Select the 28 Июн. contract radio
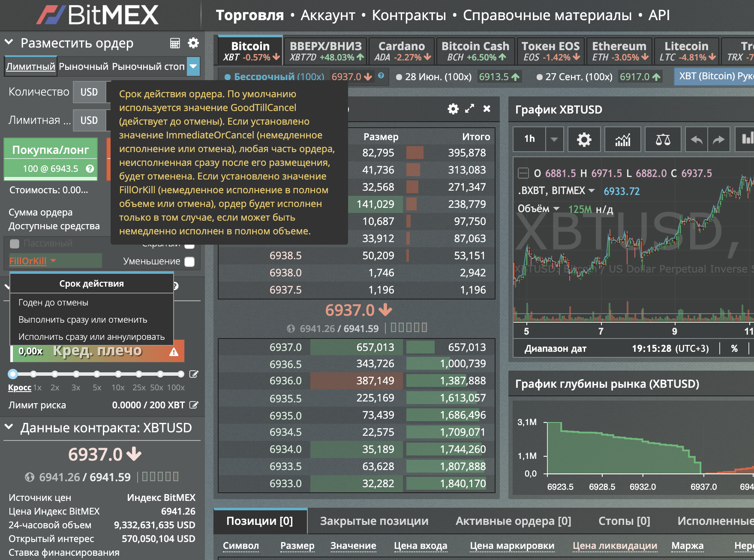The height and width of the screenshot is (560, 754). point(399,77)
